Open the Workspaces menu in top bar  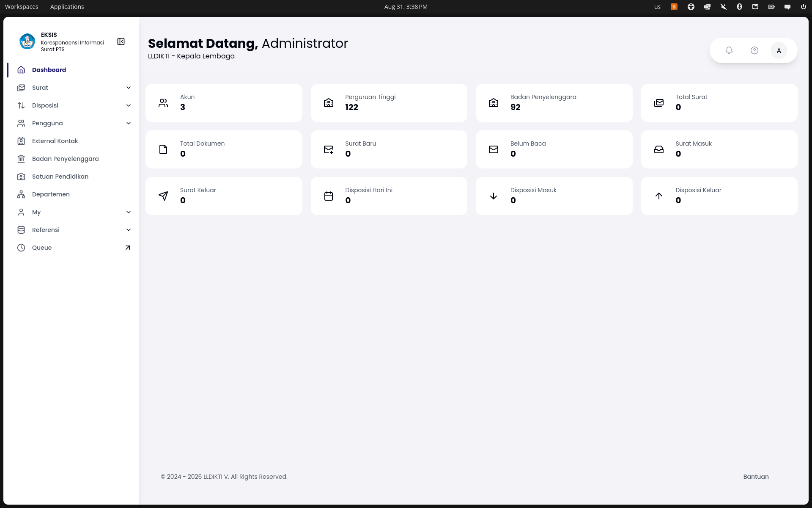pos(22,7)
